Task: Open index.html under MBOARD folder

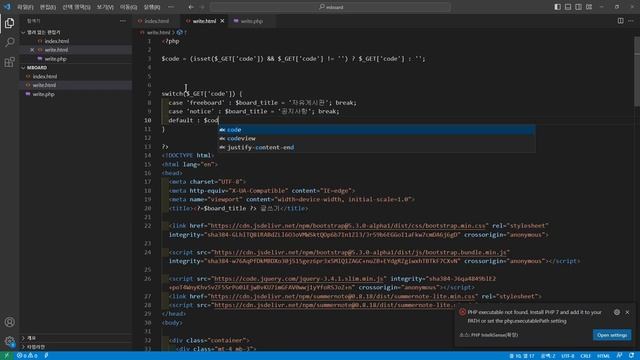Action: click(45, 76)
